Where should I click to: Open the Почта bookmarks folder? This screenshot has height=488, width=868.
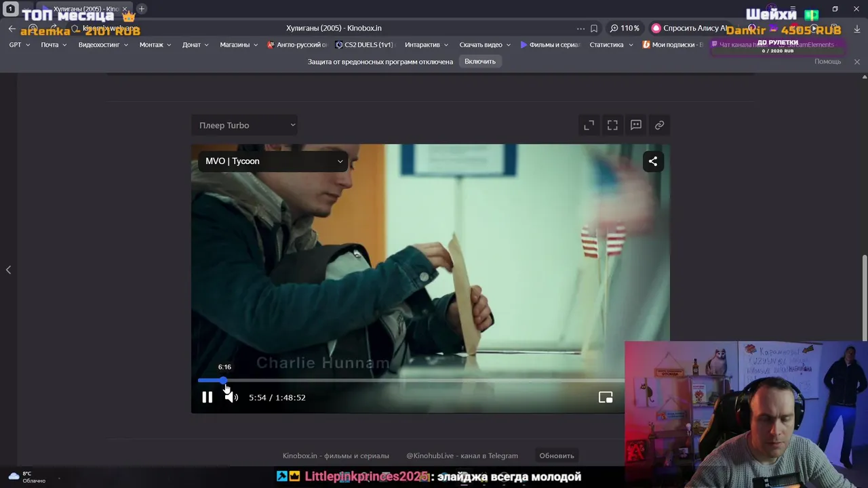pyautogui.click(x=54, y=45)
